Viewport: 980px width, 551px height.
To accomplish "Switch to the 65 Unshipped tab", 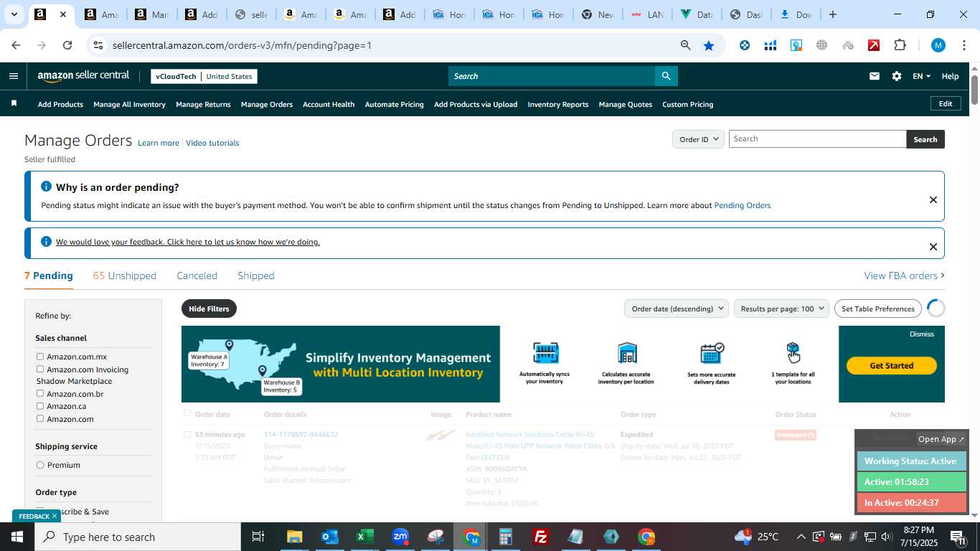I will click(x=124, y=275).
